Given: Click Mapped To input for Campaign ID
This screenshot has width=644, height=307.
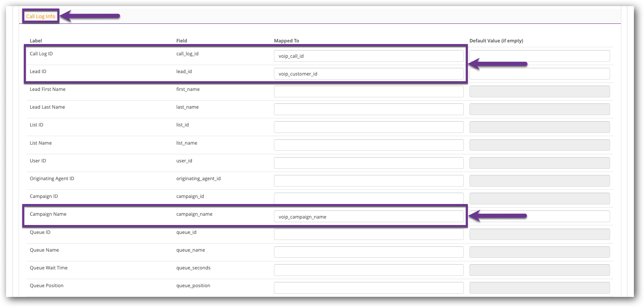Looking at the screenshot, I should (368, 198).
